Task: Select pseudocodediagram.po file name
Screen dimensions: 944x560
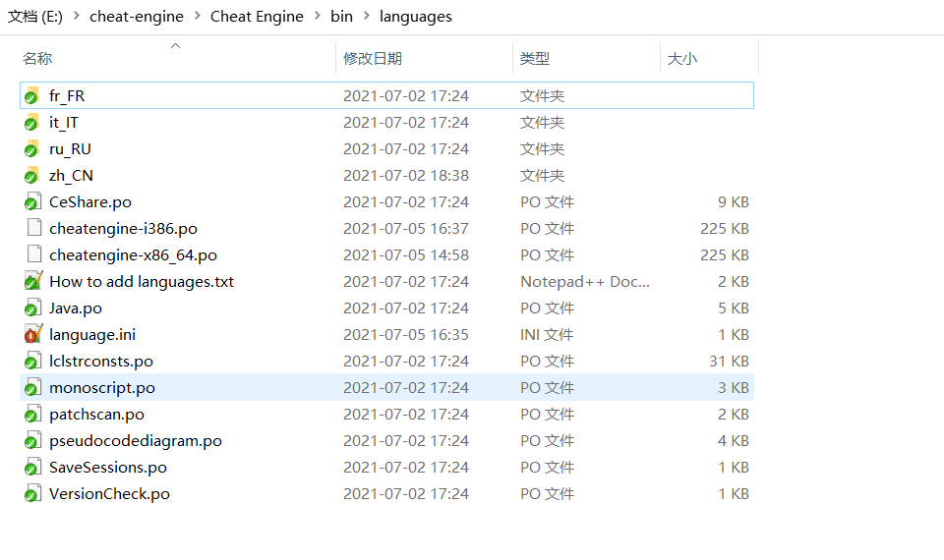Action: (x=136, y=440)
